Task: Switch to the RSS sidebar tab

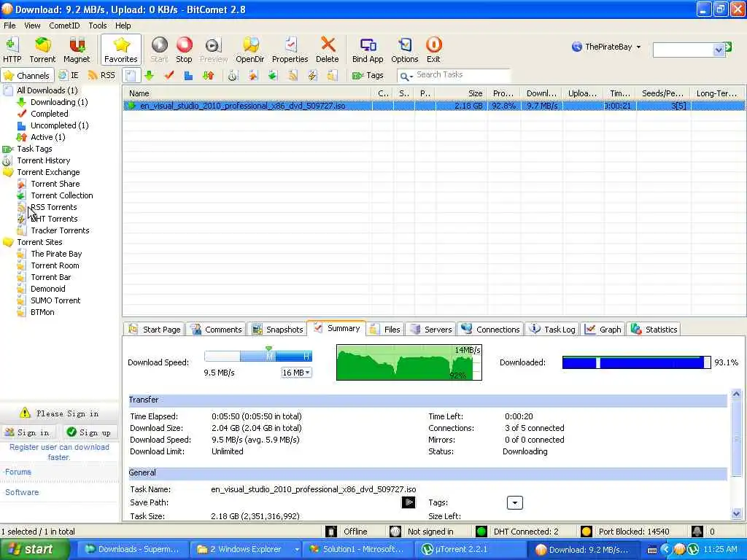Action: [x=101, y=75]
